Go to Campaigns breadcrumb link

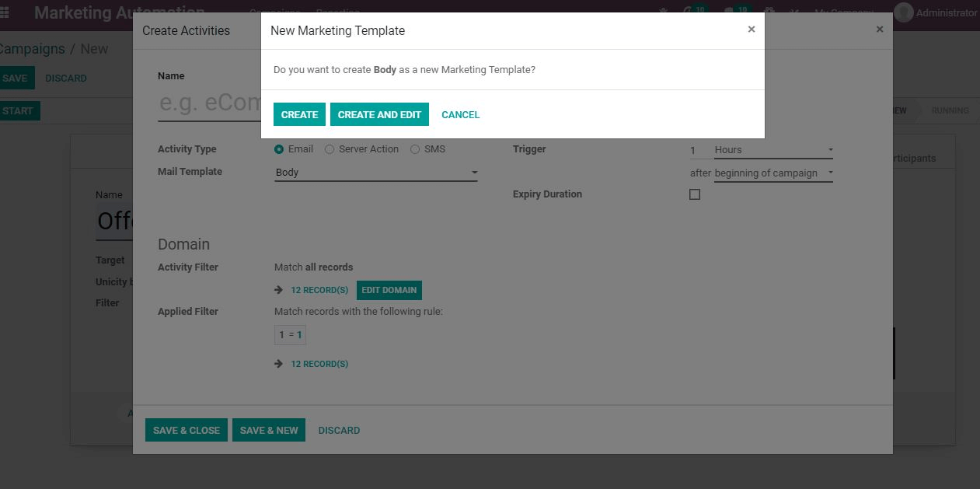pos(31,49)
